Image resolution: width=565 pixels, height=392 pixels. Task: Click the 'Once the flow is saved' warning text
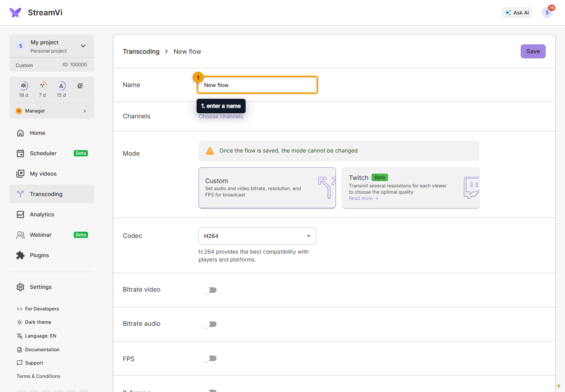point(288,151)
